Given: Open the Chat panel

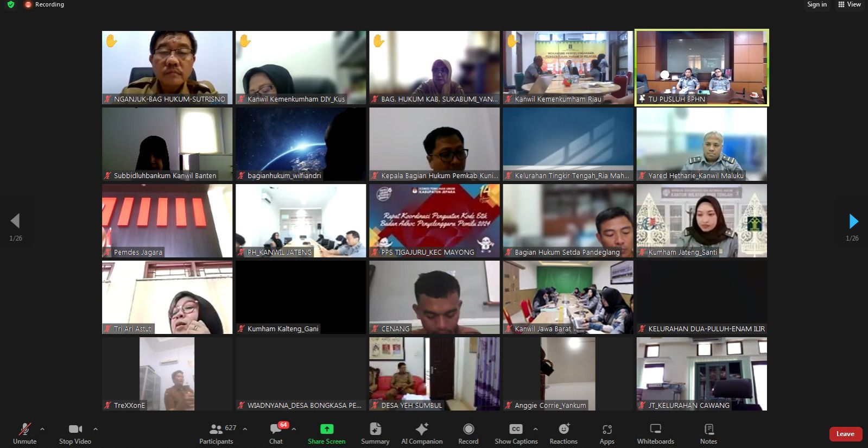Looking at the screenshot, I should 276,434.
